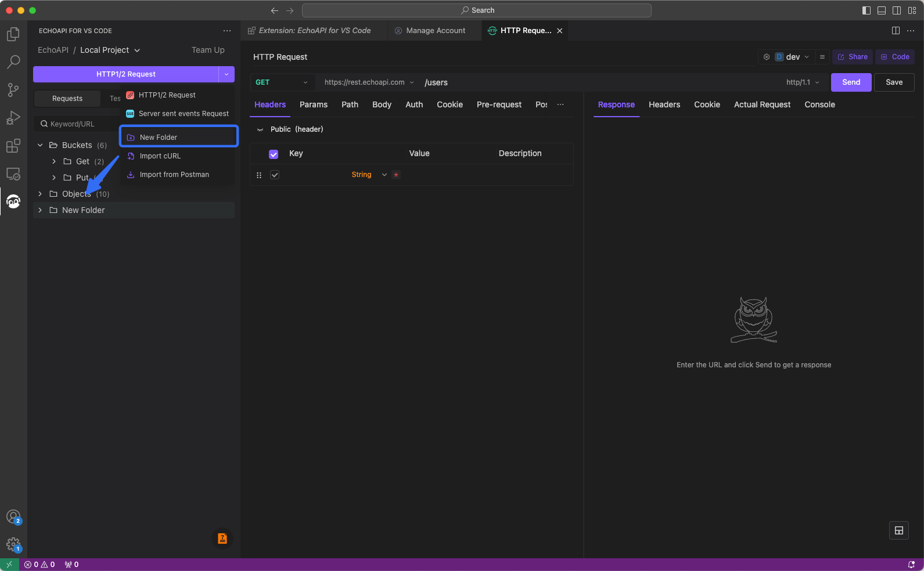Open Run and Debug view
The height and width of the screenshot is (571, 924).
click(x=13, y=118)
